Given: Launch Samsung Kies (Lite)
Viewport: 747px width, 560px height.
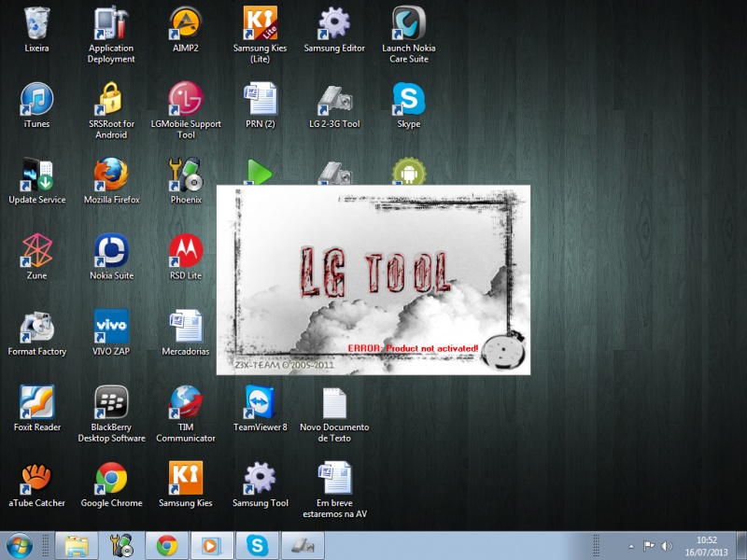Looking at the screenshot, I should [x=260, y=35].
